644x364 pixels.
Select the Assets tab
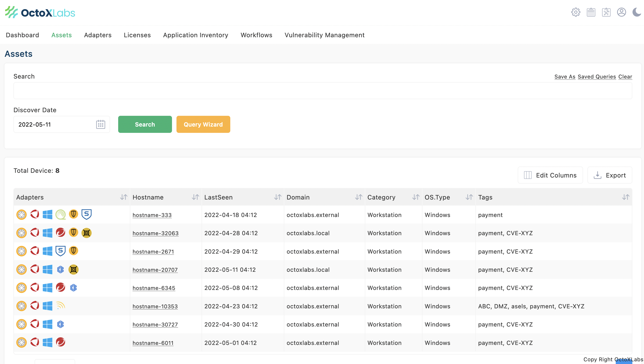(x=61, y=35)
